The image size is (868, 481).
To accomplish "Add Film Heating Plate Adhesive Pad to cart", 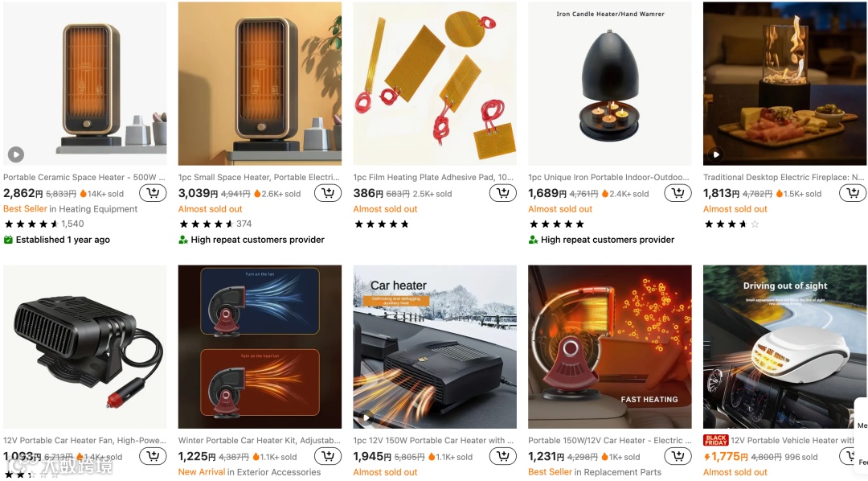I will point(502,193).
